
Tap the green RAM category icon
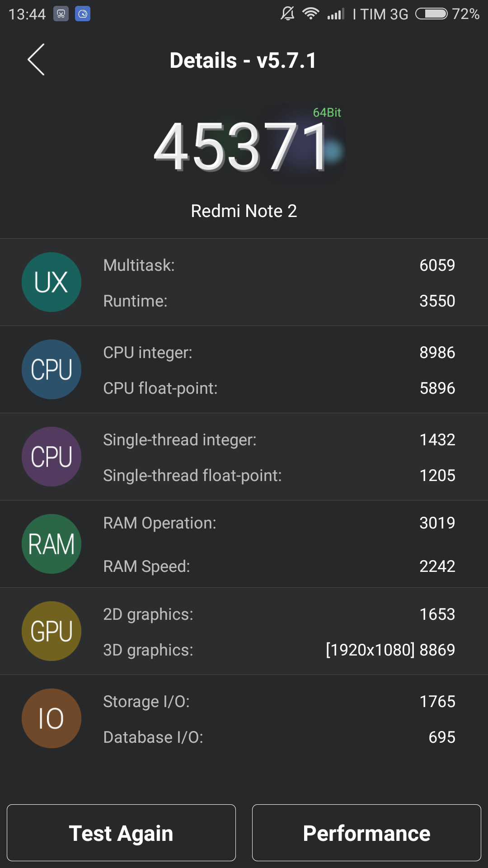click(52, 544)
